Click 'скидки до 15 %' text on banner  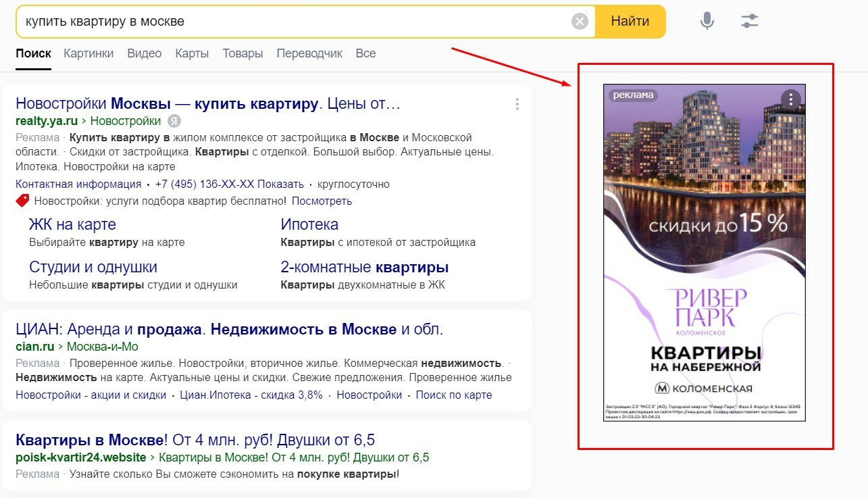[x=718, y=223]
